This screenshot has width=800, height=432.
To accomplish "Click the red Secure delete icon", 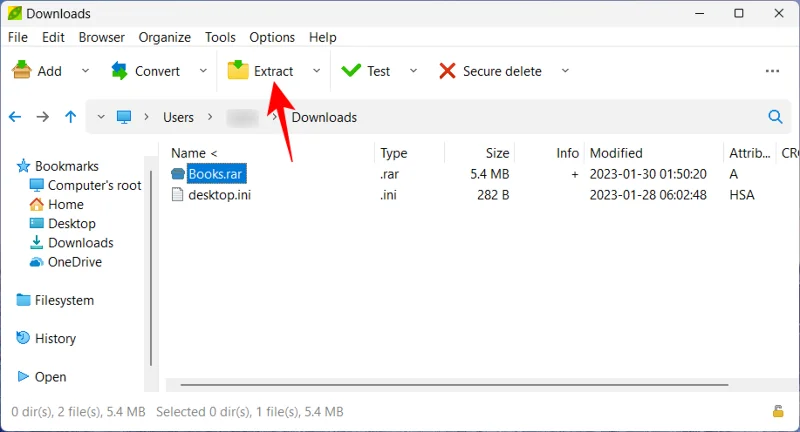I will pyautogui.click(x=447, y=71).
